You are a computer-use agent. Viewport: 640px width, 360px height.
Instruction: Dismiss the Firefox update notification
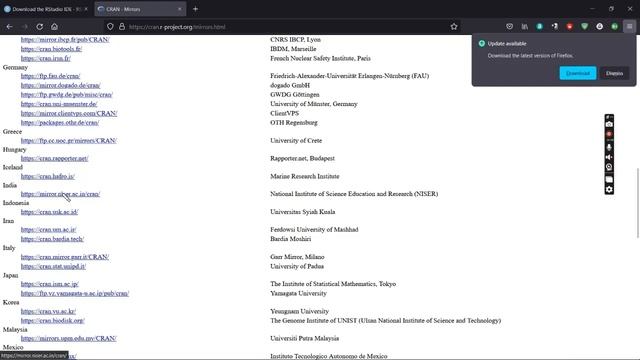point(614,73)
